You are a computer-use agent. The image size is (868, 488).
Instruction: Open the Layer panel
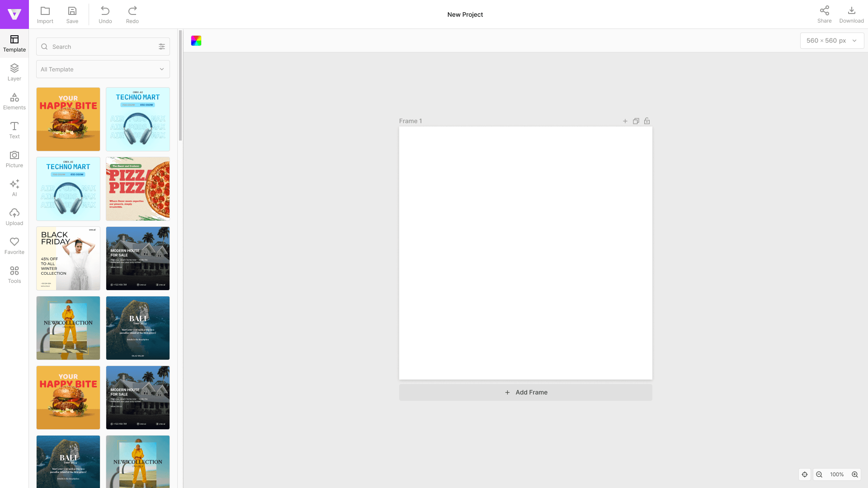click(x=14, y=72)
